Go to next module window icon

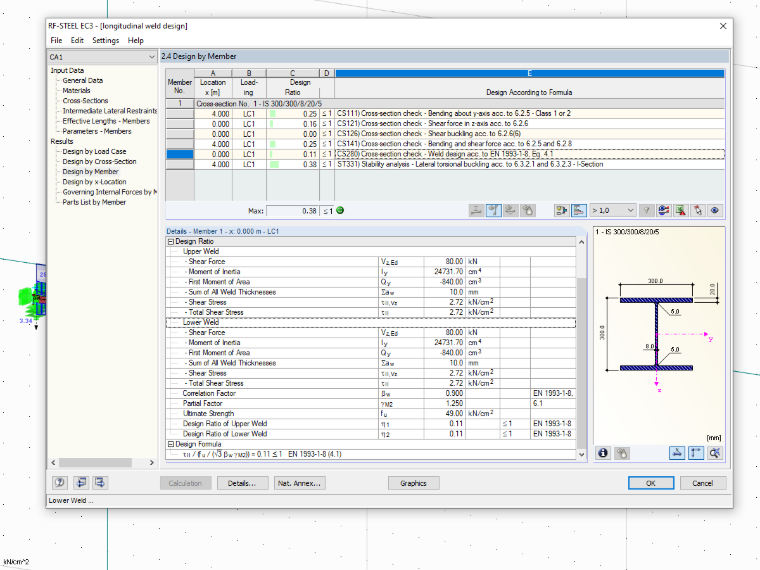click(x=100, y=482)
